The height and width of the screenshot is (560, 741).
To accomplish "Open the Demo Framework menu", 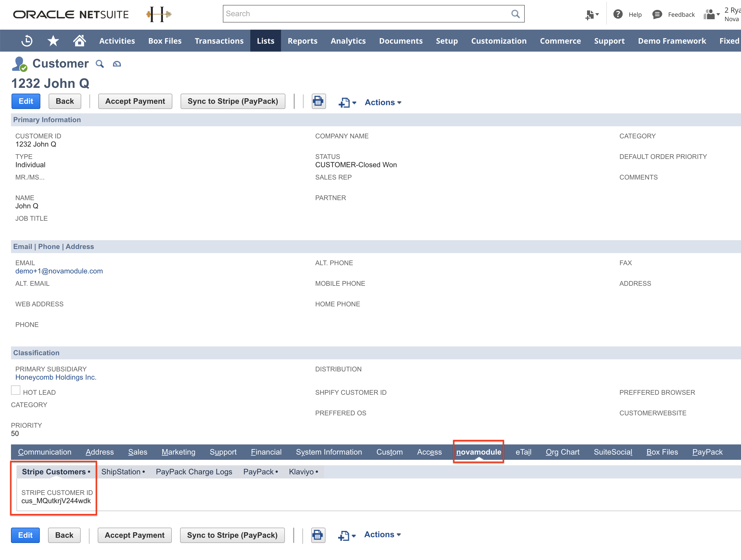I will [672, 41].
